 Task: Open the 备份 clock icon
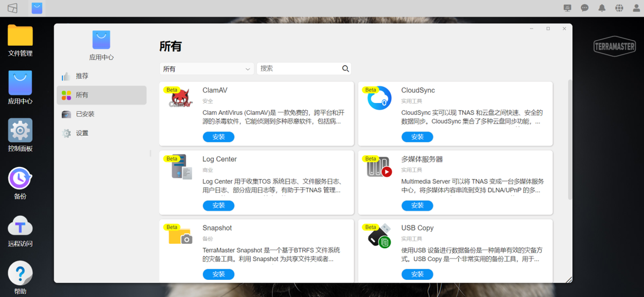20,178
